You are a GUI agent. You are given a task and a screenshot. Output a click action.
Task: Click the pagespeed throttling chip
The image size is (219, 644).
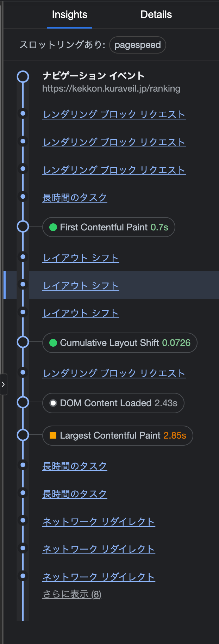pyautogui.click(x=138, y=45)
